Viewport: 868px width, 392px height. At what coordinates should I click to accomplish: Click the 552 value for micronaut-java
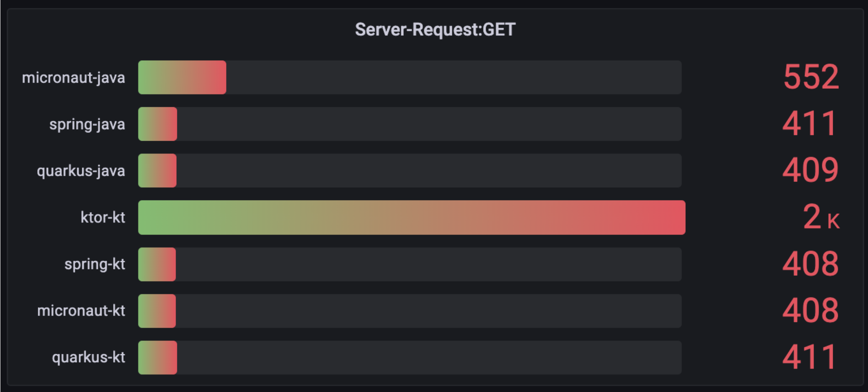(811, 77)
